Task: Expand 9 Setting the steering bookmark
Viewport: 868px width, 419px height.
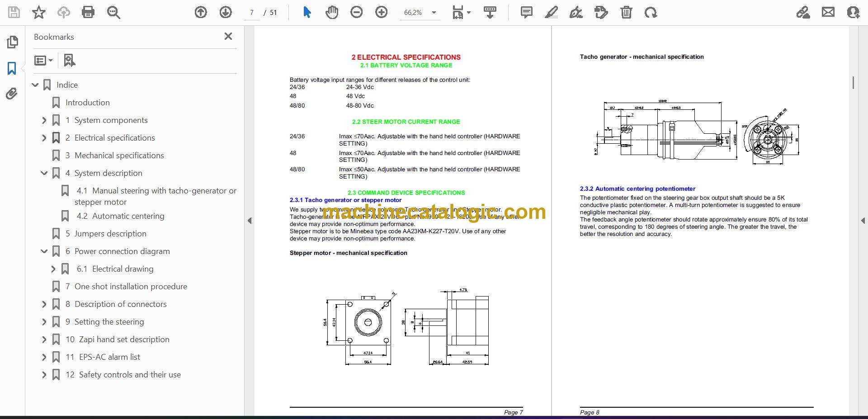Action: [x=44, y=322]
